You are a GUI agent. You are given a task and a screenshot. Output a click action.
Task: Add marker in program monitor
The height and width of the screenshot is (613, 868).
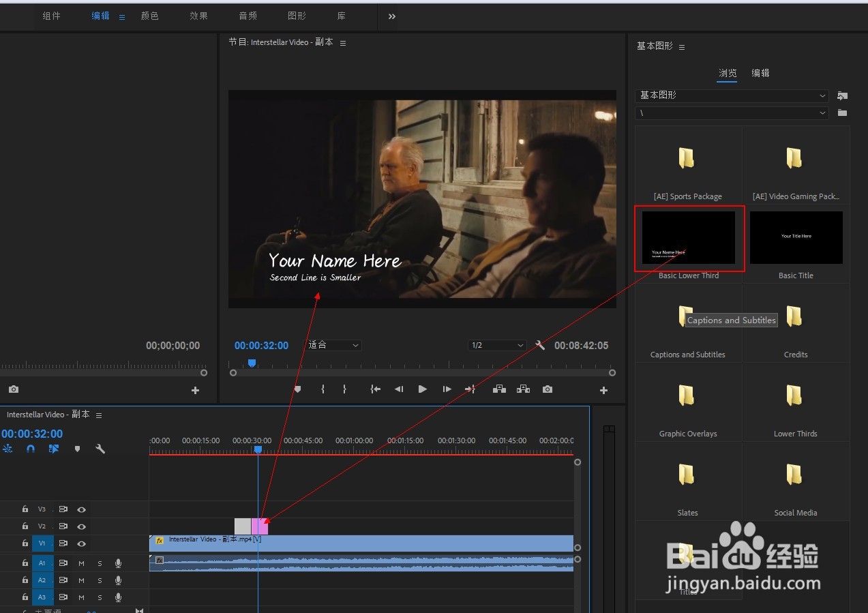click(297, 389)
